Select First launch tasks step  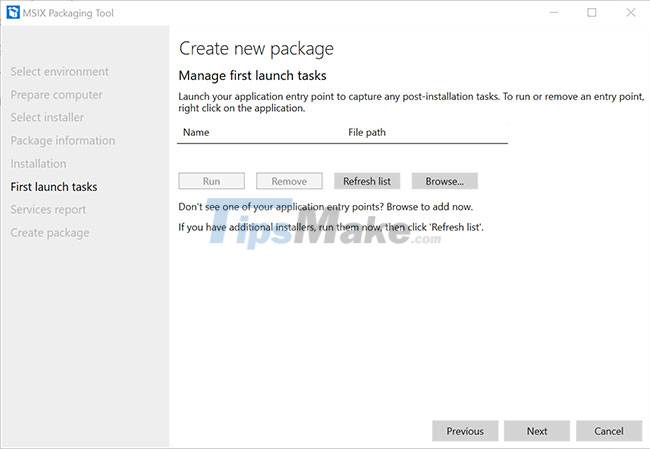[54, 187]
